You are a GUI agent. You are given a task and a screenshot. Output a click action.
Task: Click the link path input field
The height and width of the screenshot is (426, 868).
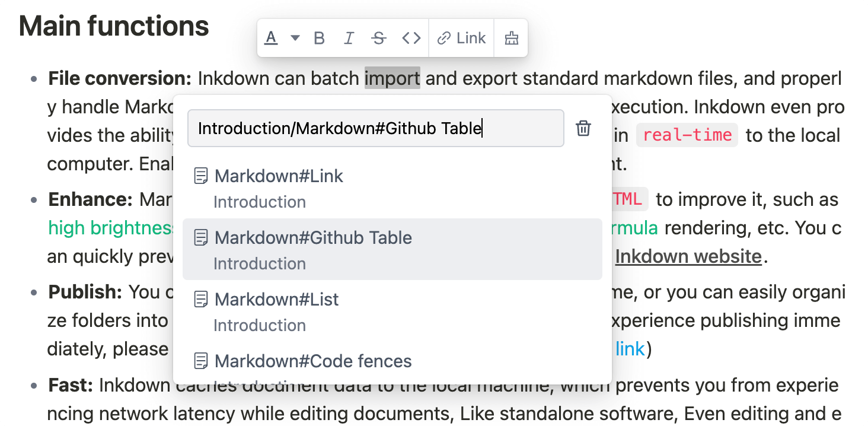(375, 128)
